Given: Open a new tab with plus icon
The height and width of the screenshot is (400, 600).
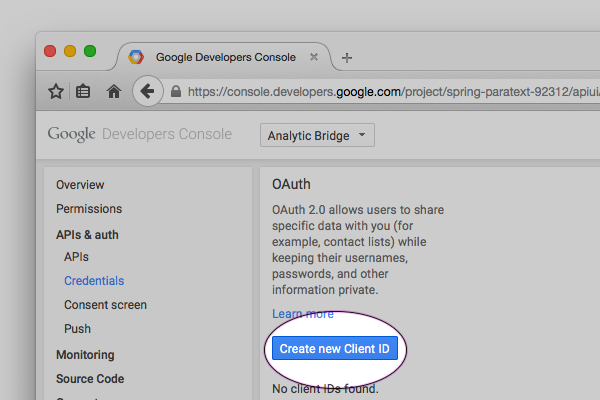Looking at the screenshot, I should (x=347, y=58).
